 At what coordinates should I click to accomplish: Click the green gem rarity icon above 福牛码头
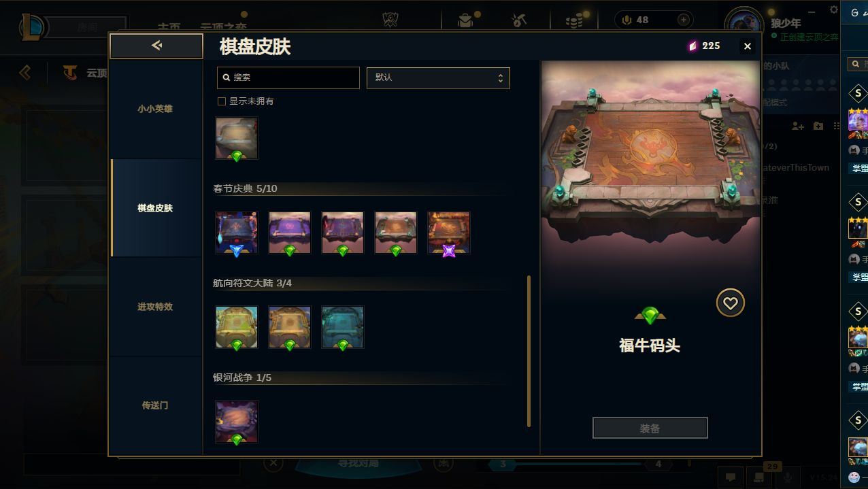click(x=650, y=316)
